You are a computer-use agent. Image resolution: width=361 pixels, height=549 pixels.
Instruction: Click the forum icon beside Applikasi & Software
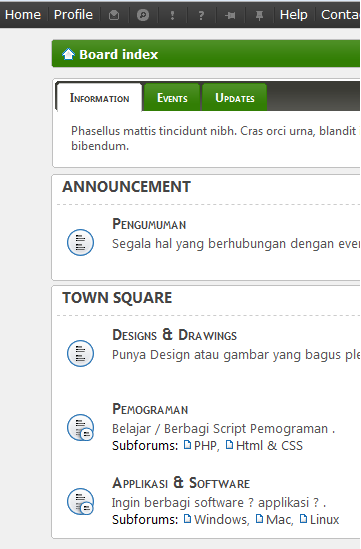[81, 501]
